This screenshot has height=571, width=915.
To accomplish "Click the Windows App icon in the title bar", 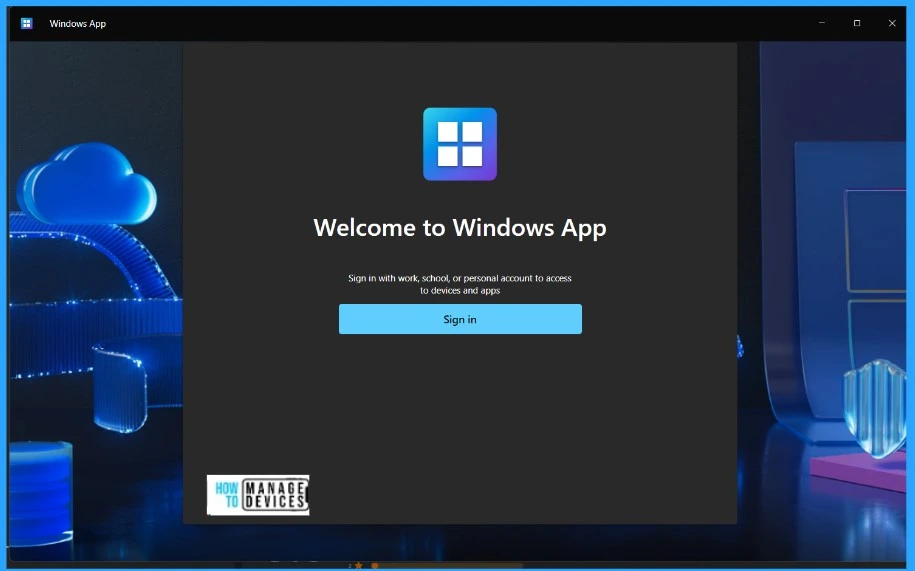I will click(x=26, y=23).
